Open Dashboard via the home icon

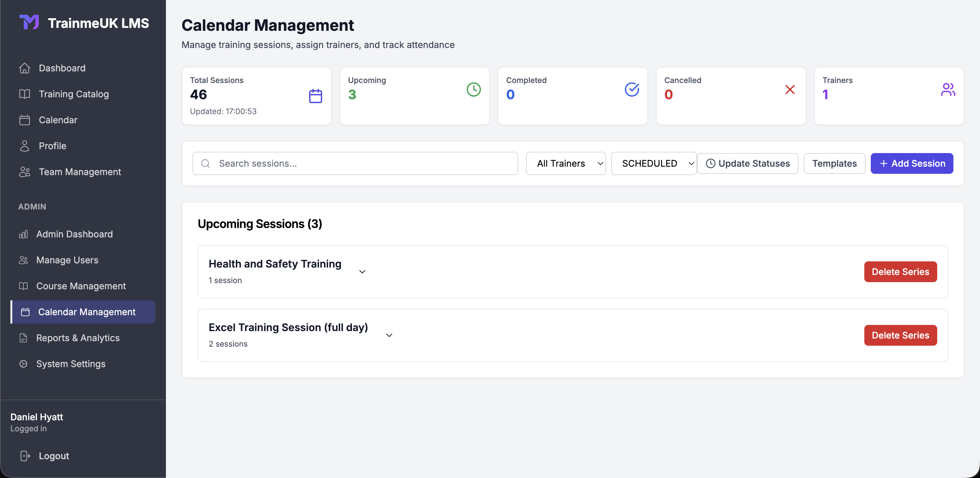pyautogui.click(x=25, y=68)
